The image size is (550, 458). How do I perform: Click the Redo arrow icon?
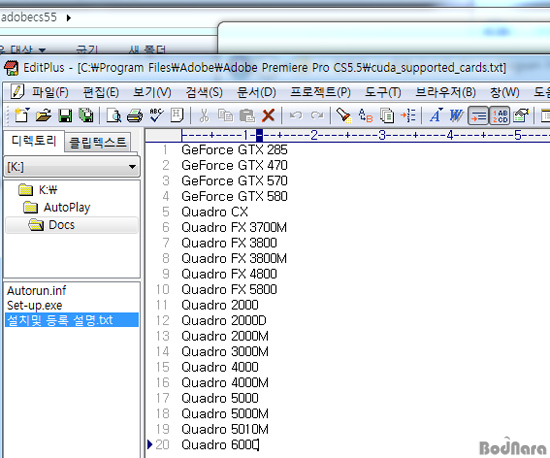[x=317, y=115]
